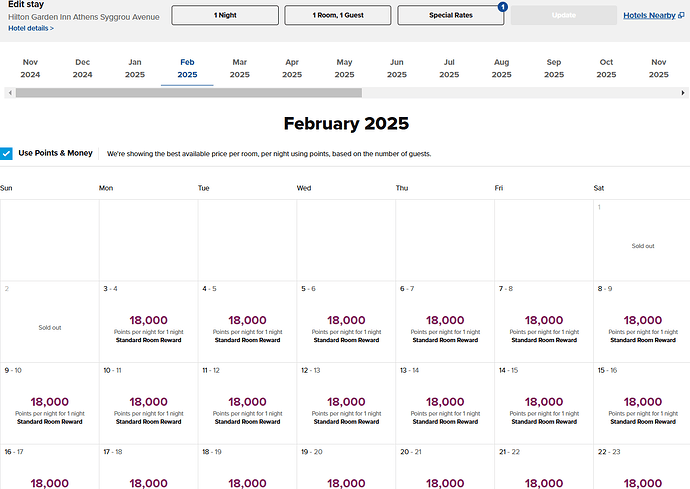Click the right arrow of the month scrollbar
The height and width of the screenshot is (489, 690).
point(681,93)
